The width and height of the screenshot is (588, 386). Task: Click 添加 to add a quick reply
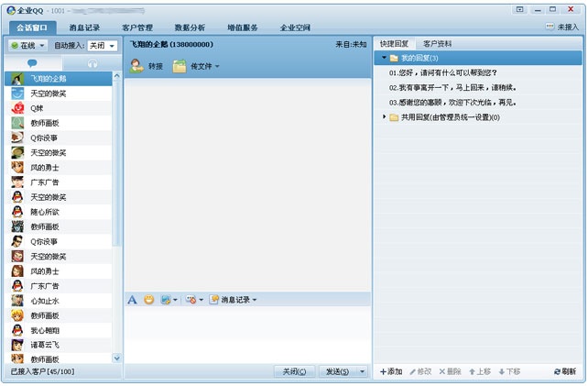[x=391, y=371]
